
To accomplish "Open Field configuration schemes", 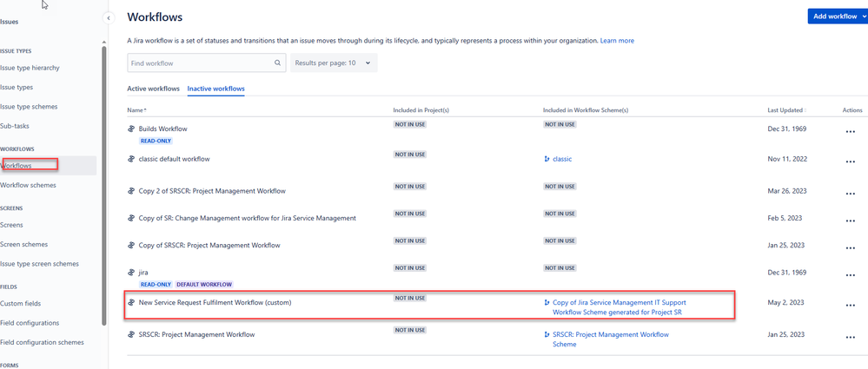I will pos(42,342).
